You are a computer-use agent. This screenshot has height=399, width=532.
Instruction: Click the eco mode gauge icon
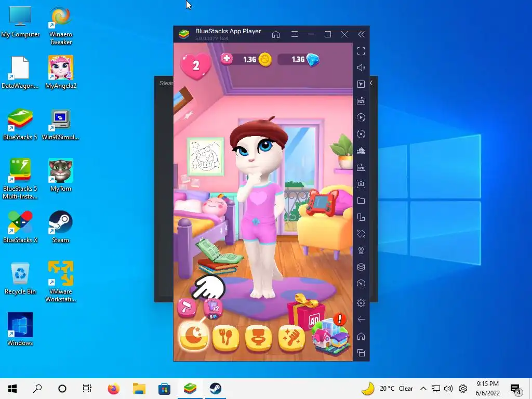coord(361,284)
